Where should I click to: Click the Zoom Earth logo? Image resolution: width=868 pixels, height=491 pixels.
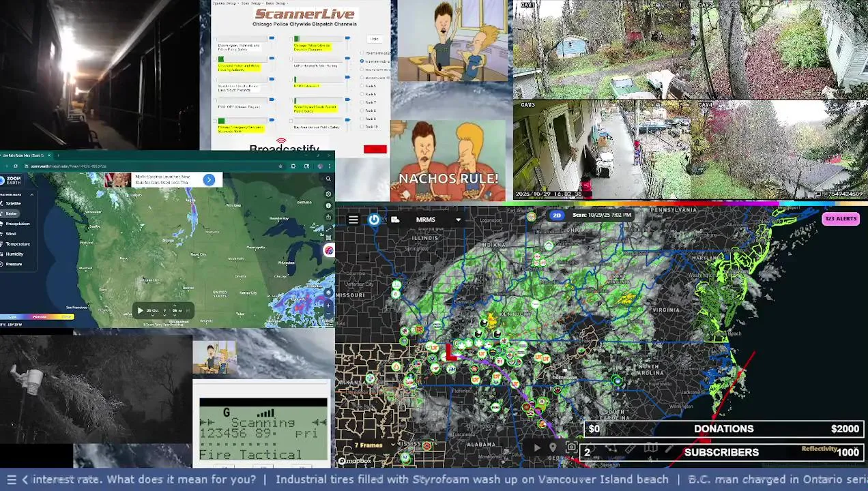tap(12, 180)
